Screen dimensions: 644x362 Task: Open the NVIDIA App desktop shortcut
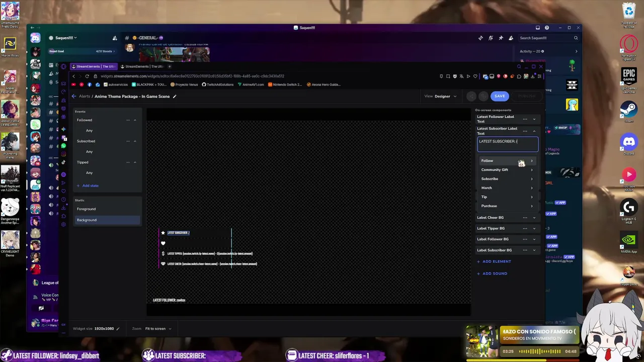click(629, 243)
